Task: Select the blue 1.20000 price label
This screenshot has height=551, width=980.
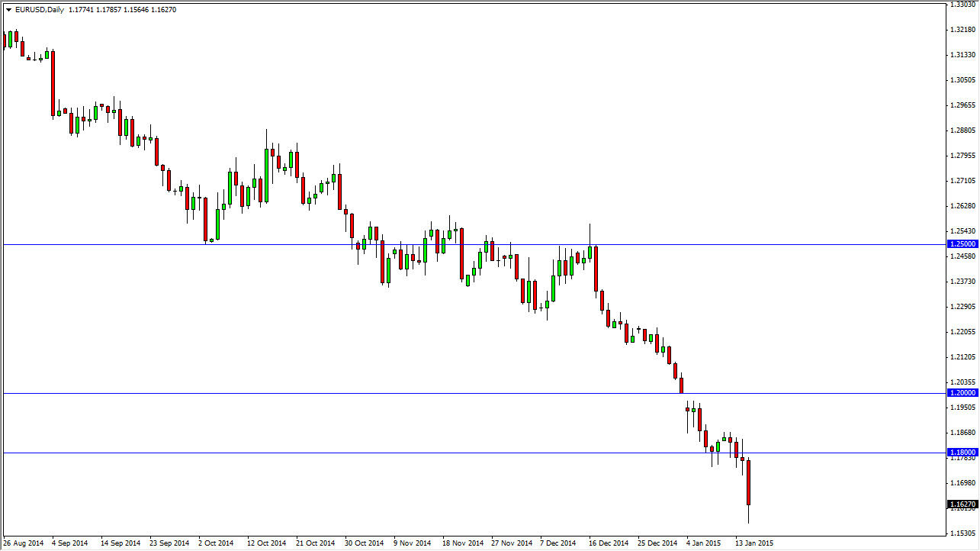Action: tap(962, 393)
